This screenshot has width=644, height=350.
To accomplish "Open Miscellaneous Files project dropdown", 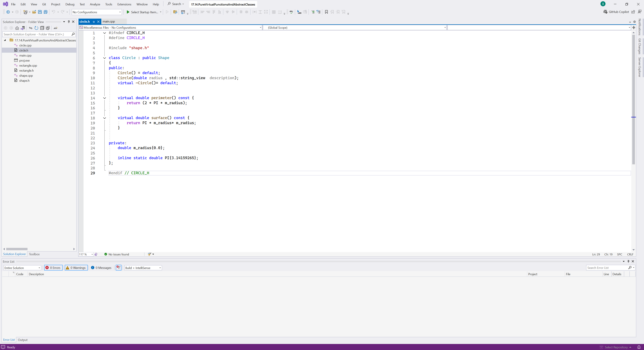I will coord(170,28).
